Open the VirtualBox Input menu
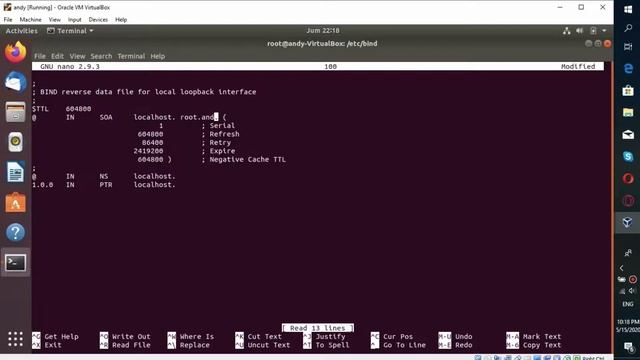 [74, 20]
